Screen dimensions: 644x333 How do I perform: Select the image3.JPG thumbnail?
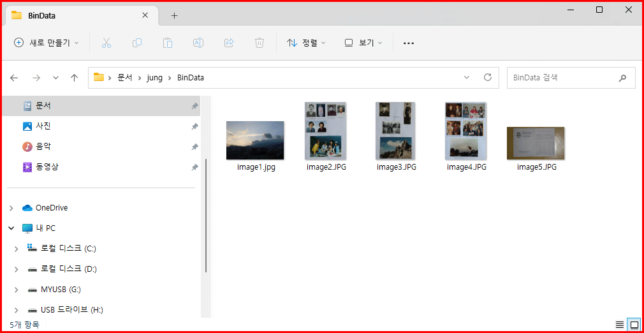coord(396,131)
